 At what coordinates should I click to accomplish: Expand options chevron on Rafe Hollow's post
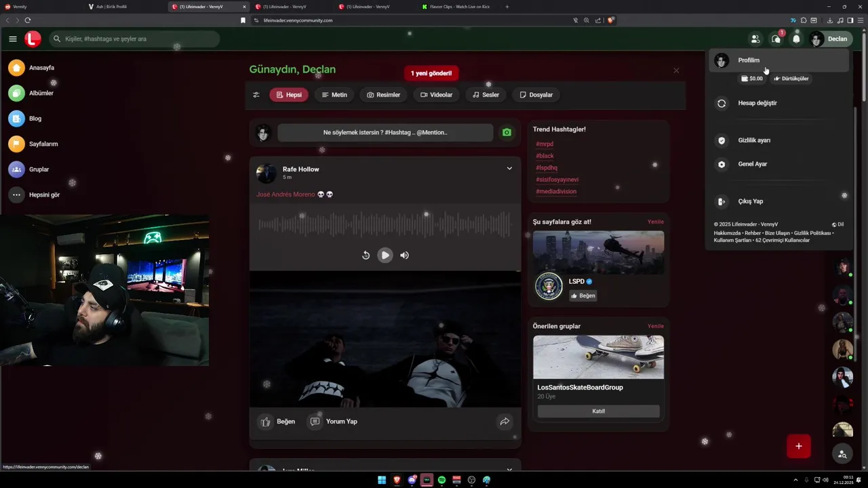click(x=509, y=169)
